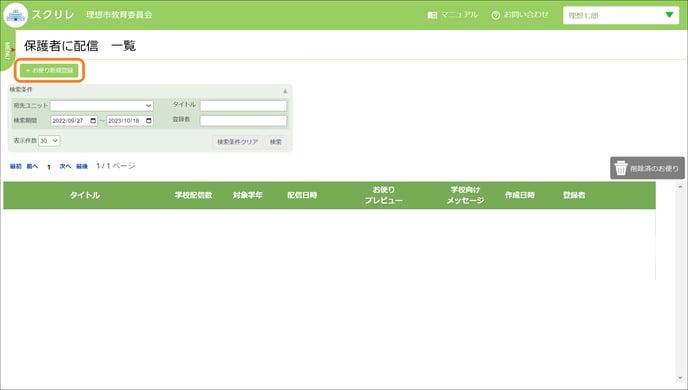Click the 作成日時 column header
688x390 pixels.
520,195
